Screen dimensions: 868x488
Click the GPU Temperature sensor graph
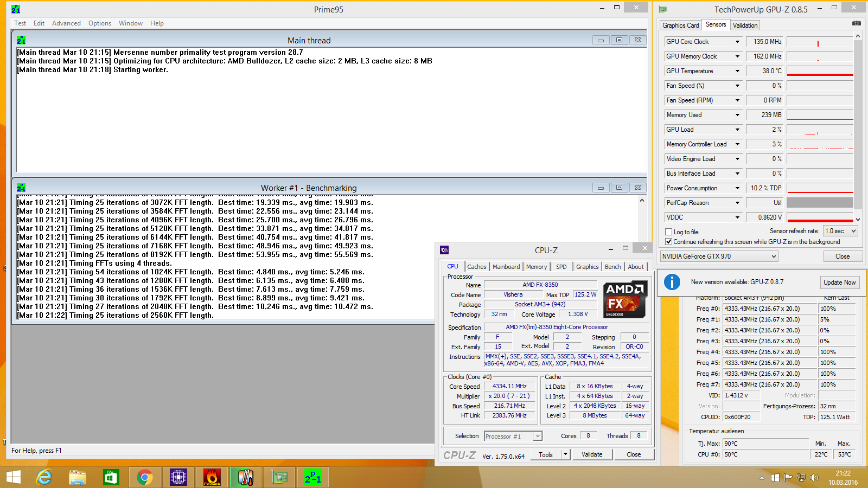tap(820, 71)
